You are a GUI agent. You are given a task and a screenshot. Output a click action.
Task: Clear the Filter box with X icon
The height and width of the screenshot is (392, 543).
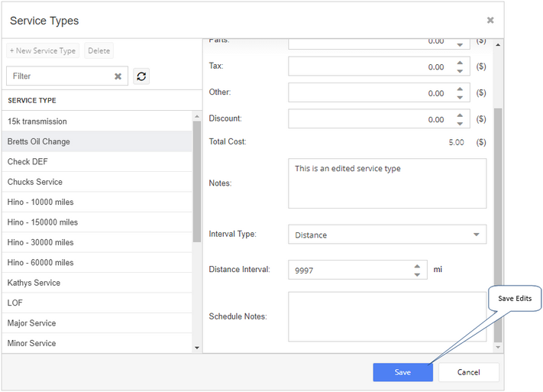pyautogui.click(x=118, y=76)
